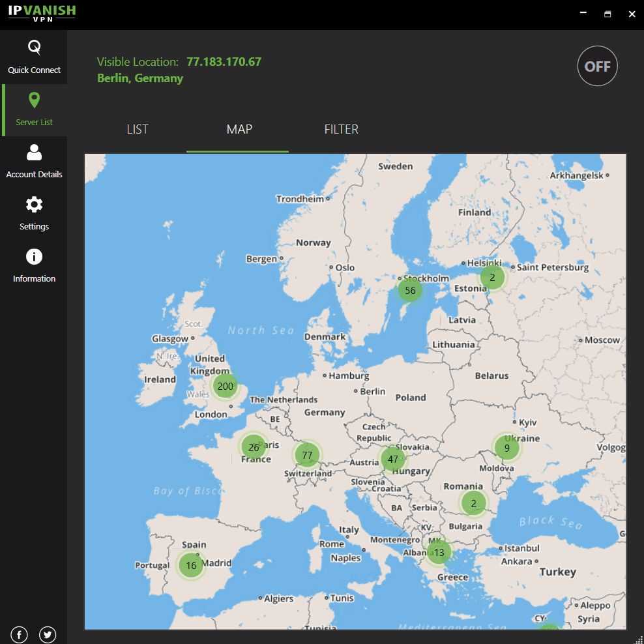
Task: Click the Algiers city label on map
Action: tap(278, 598)
